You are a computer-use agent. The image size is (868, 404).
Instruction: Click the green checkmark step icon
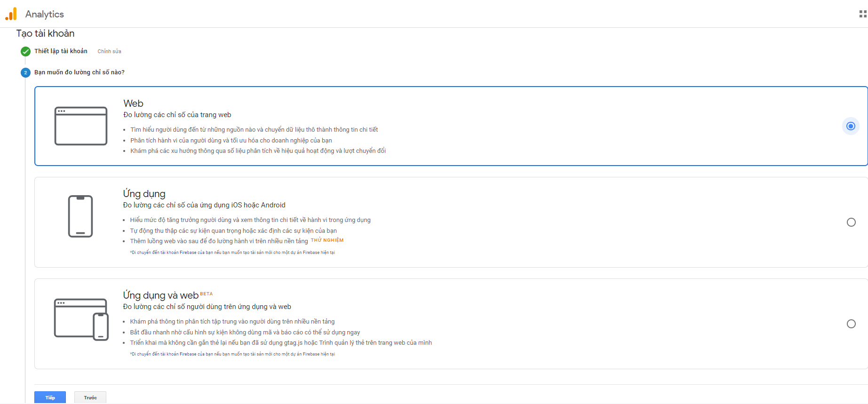[x=25, y=51]
